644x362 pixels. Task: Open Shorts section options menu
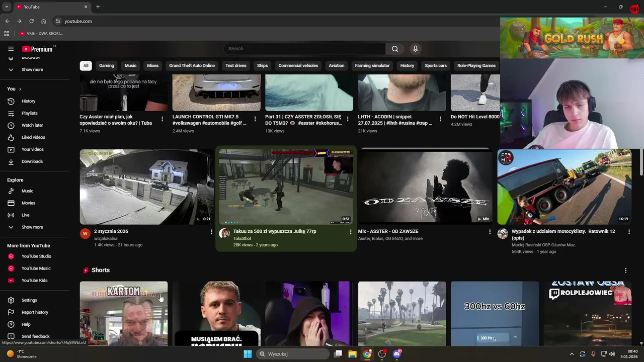(625, 270)
